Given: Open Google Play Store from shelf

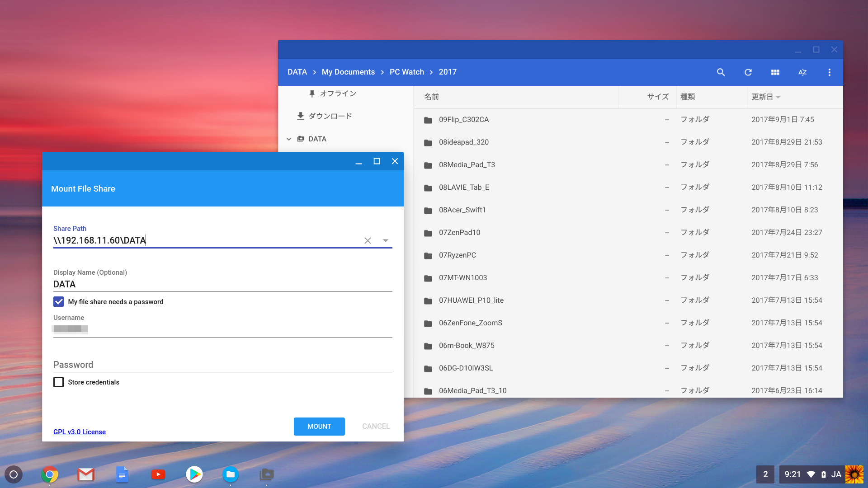Looking at the screenshot, I should (x=194, y=474).
